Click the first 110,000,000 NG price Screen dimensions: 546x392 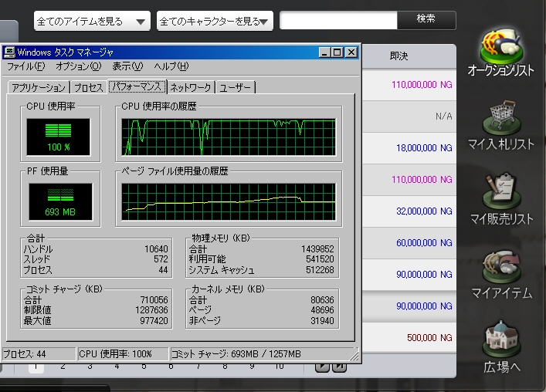point(422,85)
